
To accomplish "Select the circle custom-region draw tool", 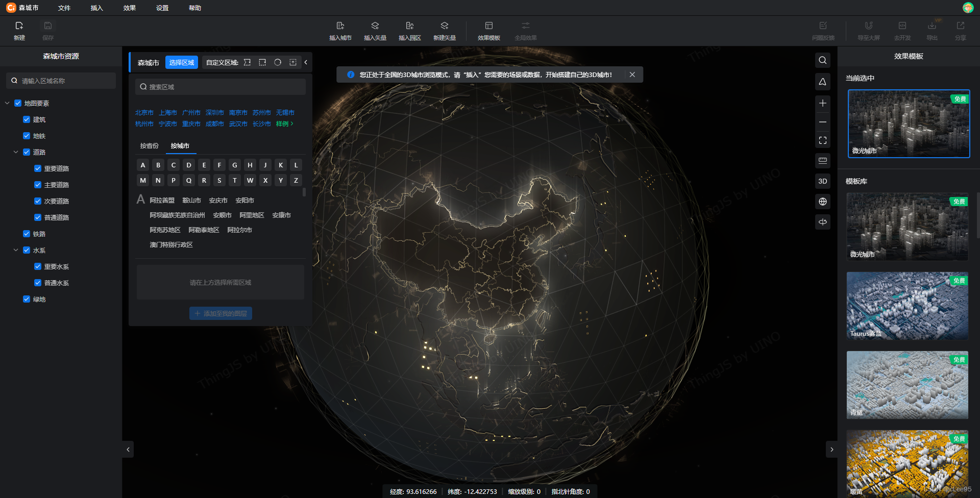I will coord(278,62).
